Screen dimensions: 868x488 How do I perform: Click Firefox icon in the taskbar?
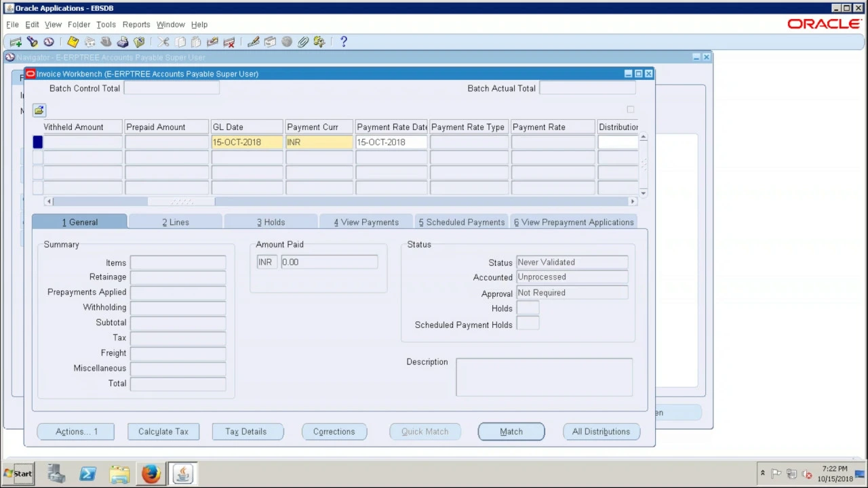point(151,473)
